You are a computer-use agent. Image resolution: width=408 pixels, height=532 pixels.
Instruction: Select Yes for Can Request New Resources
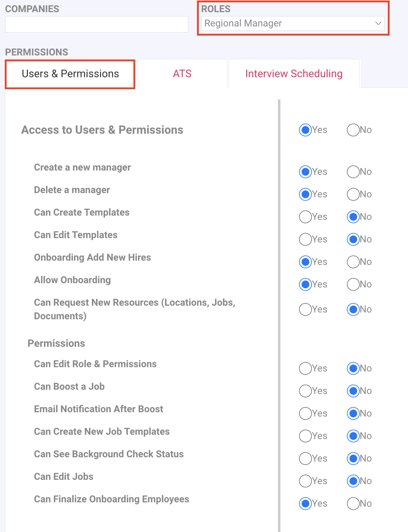coord(305,309)
